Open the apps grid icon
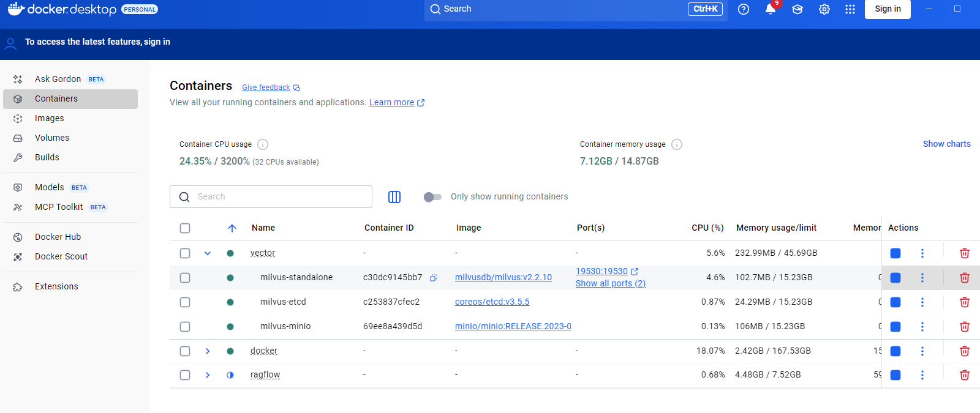The width and height of the screenshot is (980, 413). (850, 9)
